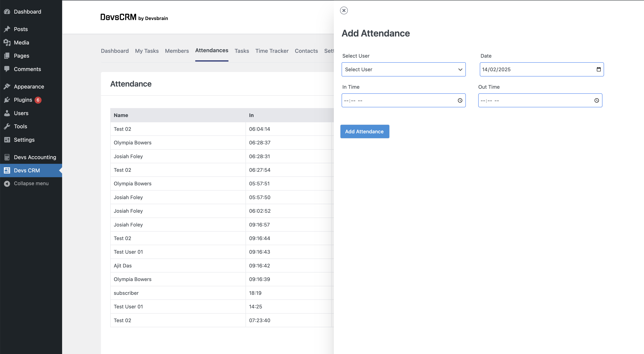Click time value 06:04:14
Screen dimensions: 644x354
260,129
